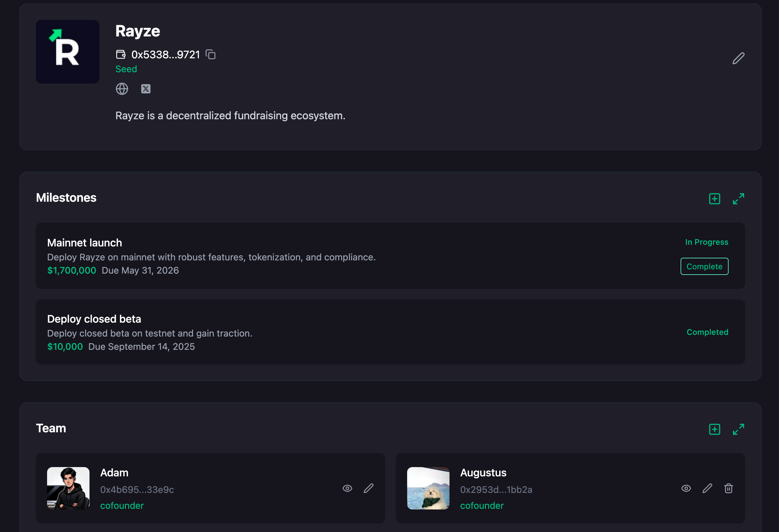The width and height of the screenshot is (779, 532).
Task: Click Adam's avatar picture
Action: [68, 488]
